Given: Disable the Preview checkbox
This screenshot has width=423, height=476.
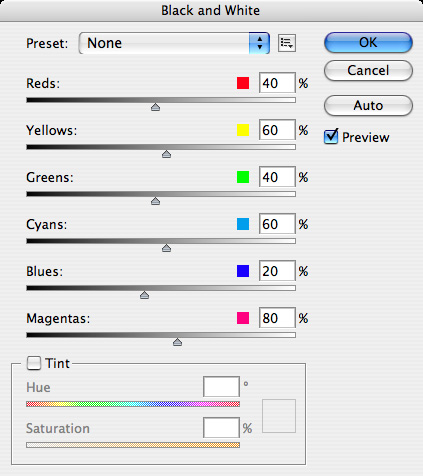Looking at the screenshot, I should [331, 137].
